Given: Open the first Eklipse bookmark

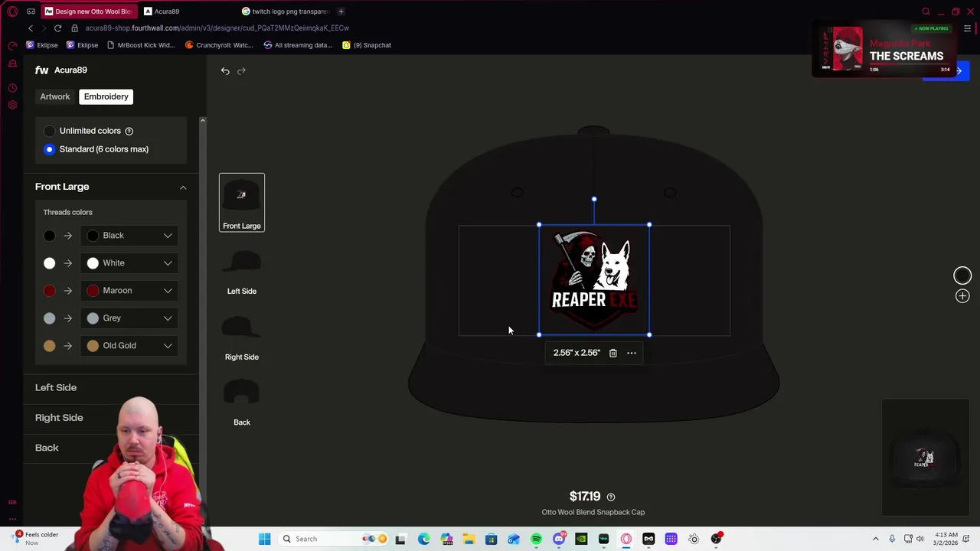Looking at the screenshot, I should pyautogui.click(x=42, y=45).
